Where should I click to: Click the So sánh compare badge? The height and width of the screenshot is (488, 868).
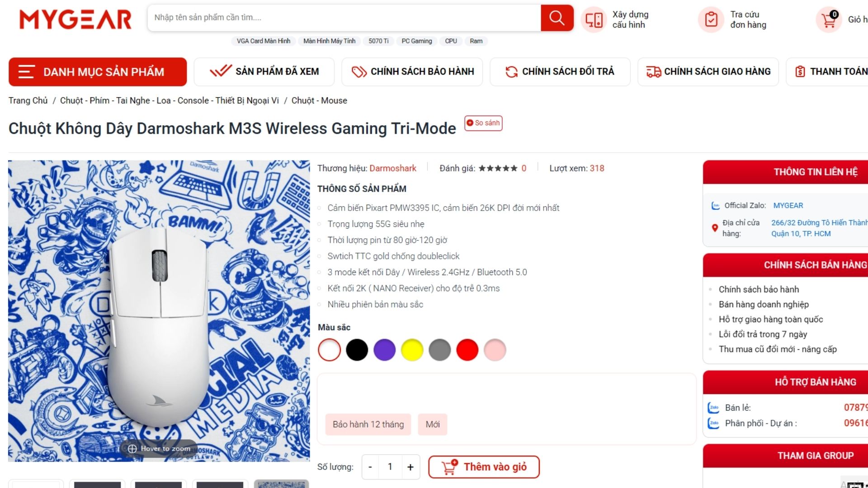483,123
